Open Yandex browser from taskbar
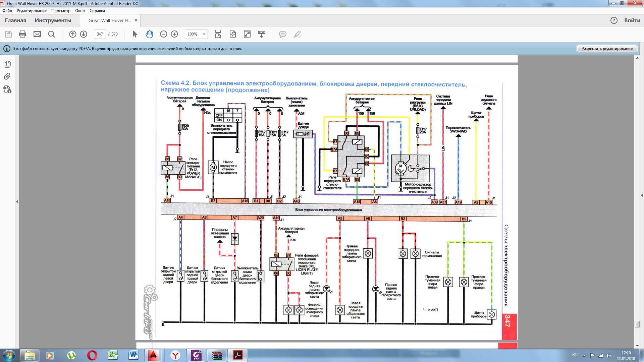Image resolution: width=644 pixels, height=362 pixels. [x=175, y=355]
